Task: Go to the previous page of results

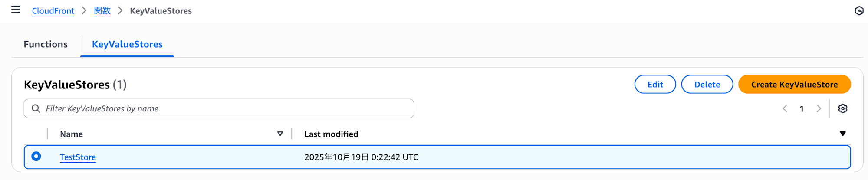Action: click(785, 108)
